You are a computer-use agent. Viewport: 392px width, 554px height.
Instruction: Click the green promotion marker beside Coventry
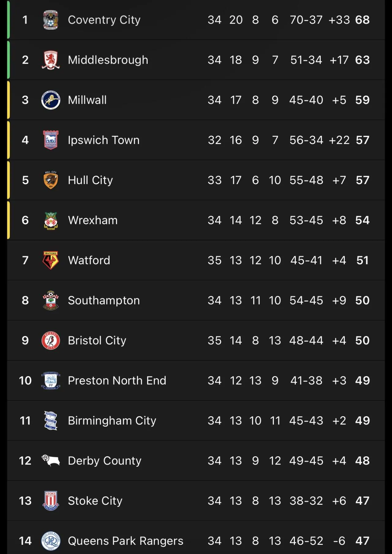[x=9, y=20]
